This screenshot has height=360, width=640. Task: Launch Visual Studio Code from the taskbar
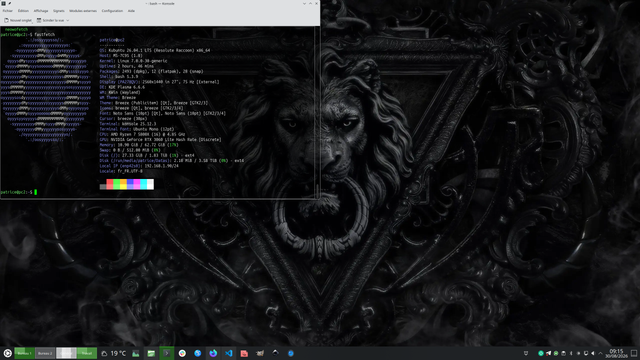[x=229, y=353]
